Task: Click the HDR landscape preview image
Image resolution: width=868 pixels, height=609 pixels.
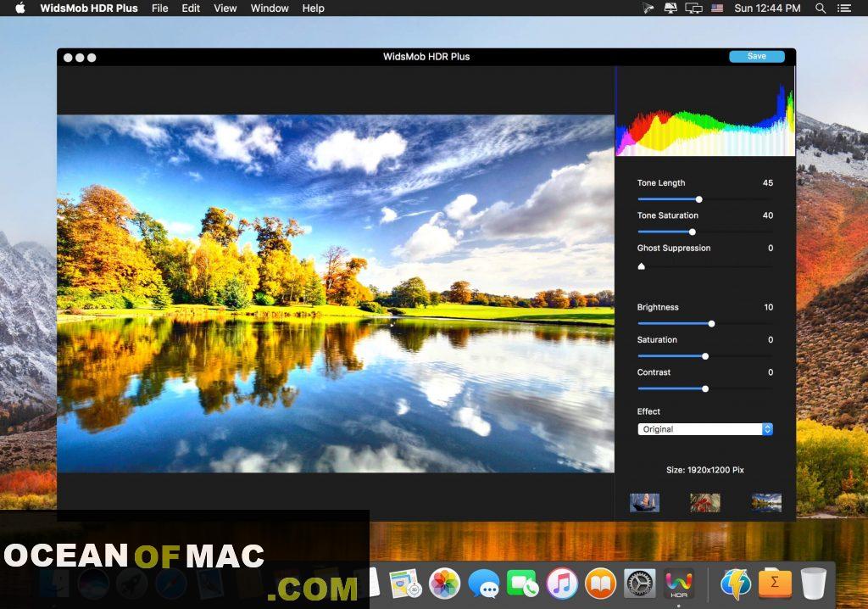Action: [336, 293]
